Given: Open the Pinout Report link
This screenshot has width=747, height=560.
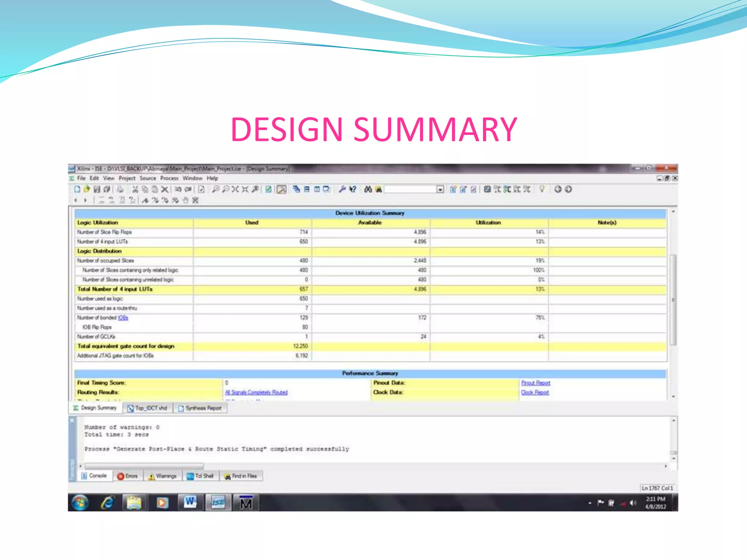Looking at the screenshot, I should (x=535, y=383).
